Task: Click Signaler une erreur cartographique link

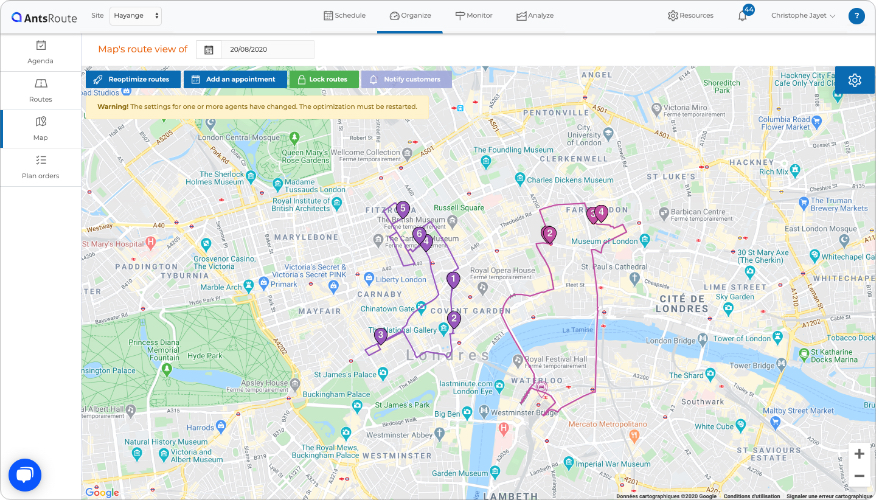Action: point(828,496)
